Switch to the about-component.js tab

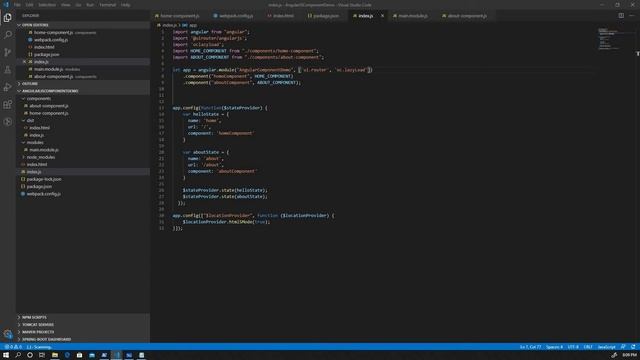click(x=467, y=16)
